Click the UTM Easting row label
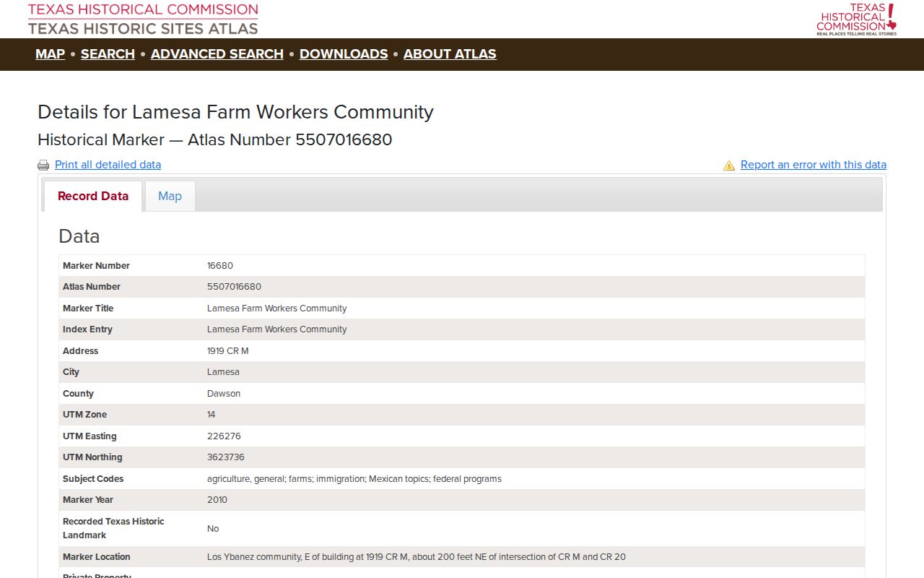 90,436
